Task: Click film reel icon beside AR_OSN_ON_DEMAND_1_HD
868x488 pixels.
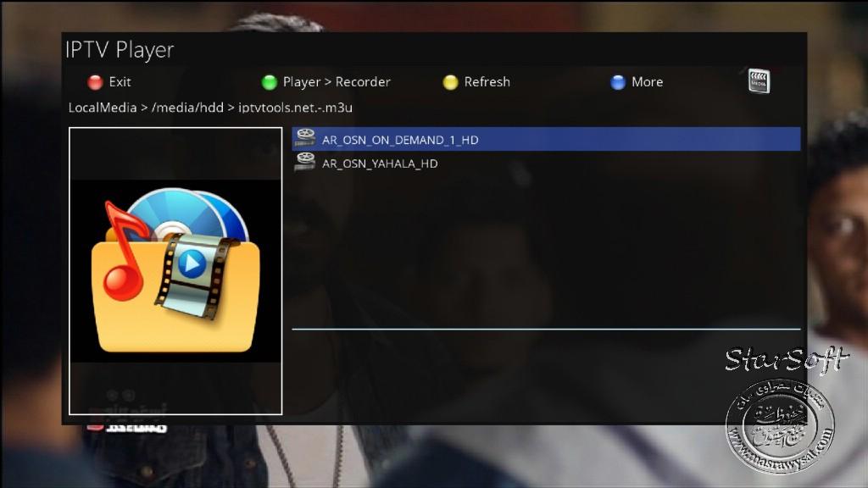Action: [305, 138]
